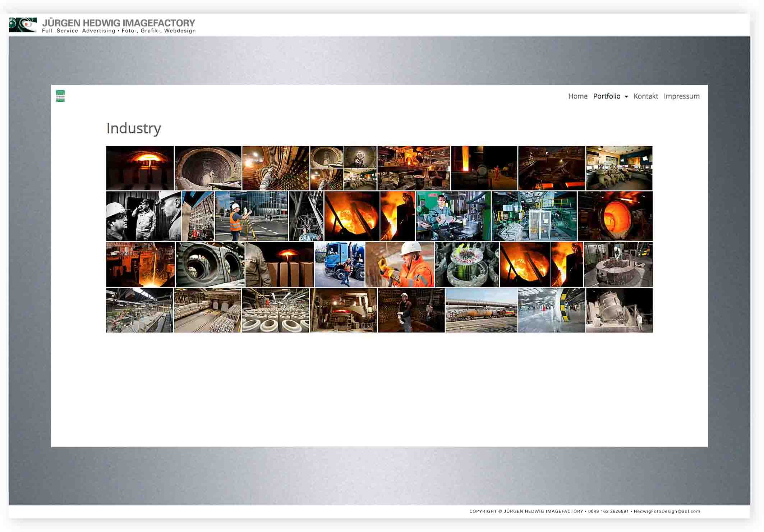Go to the Home page
764x532 pixels.
point(577,96)
